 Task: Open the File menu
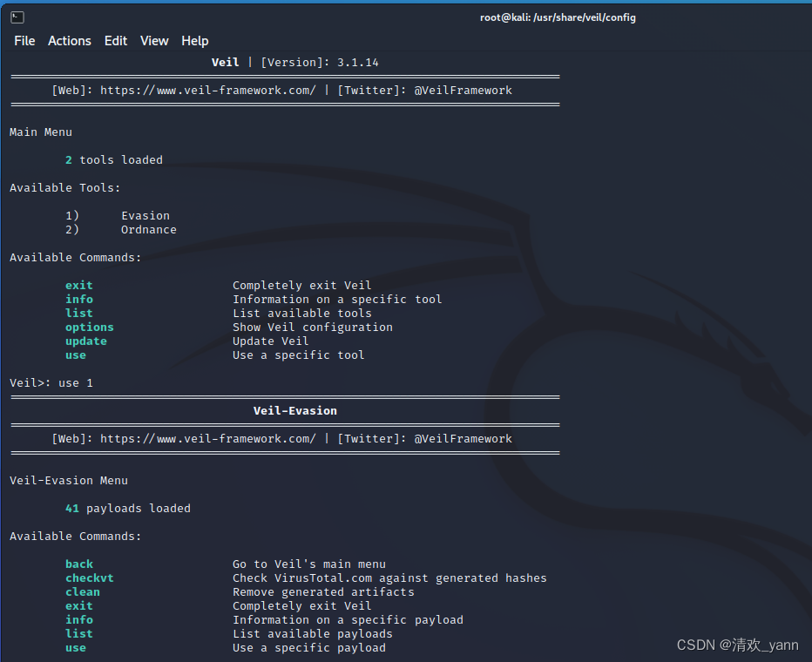(x=24, y=41)
